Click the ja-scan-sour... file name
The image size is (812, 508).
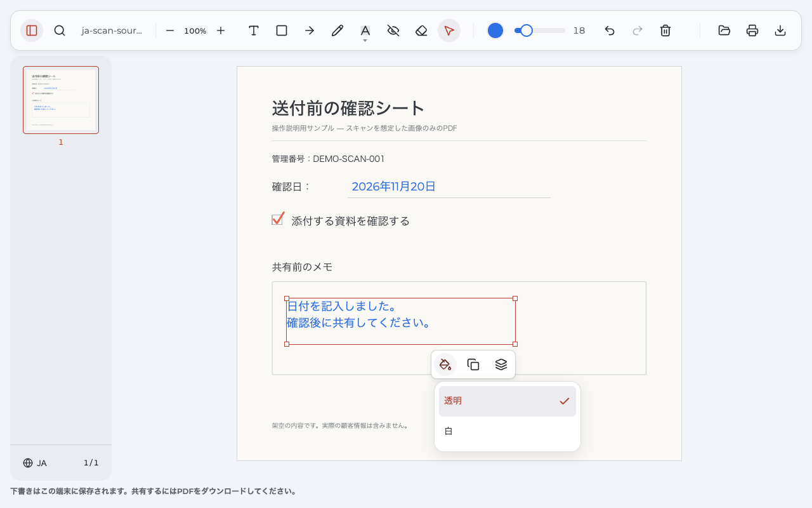click(112, 30)
